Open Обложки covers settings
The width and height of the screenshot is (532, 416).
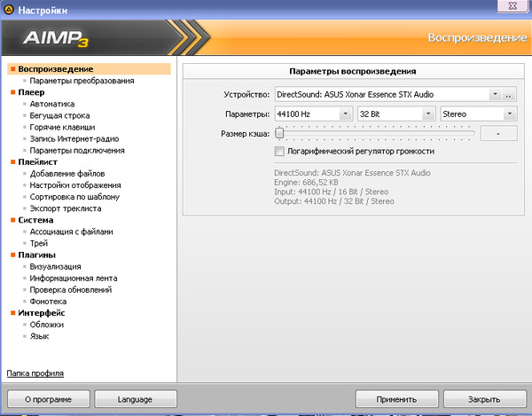point(46,325)
